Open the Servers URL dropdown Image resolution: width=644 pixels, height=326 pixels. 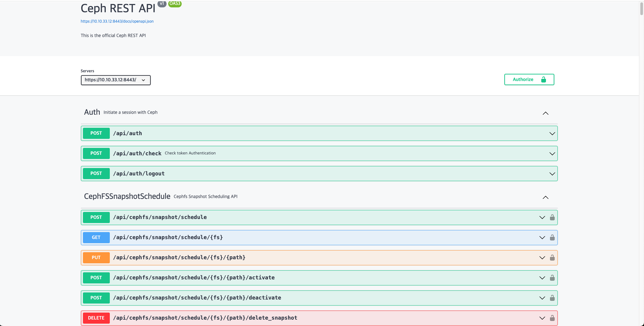(116, 80)
